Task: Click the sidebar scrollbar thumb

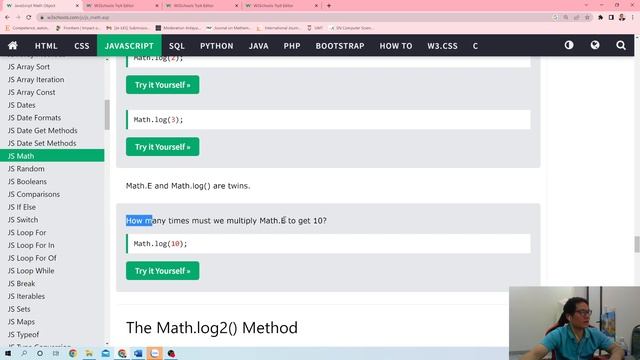Action: 107,114
